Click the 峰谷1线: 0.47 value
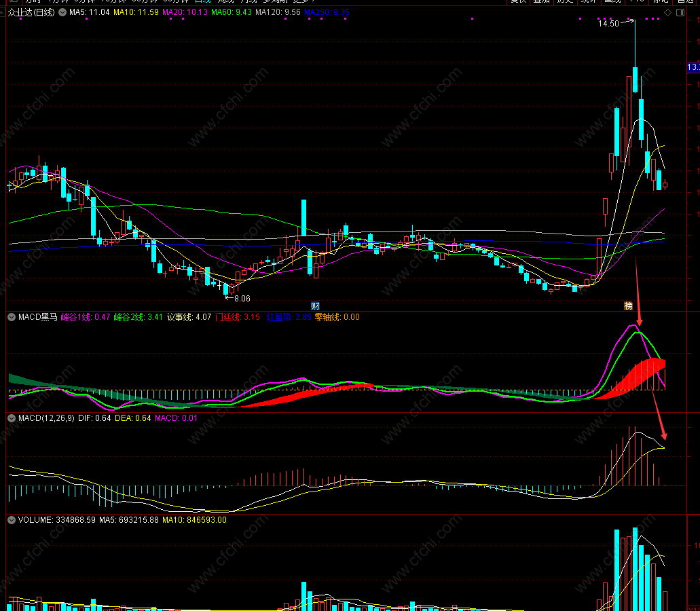Viewport: 700px width, 611px height. 86,317
